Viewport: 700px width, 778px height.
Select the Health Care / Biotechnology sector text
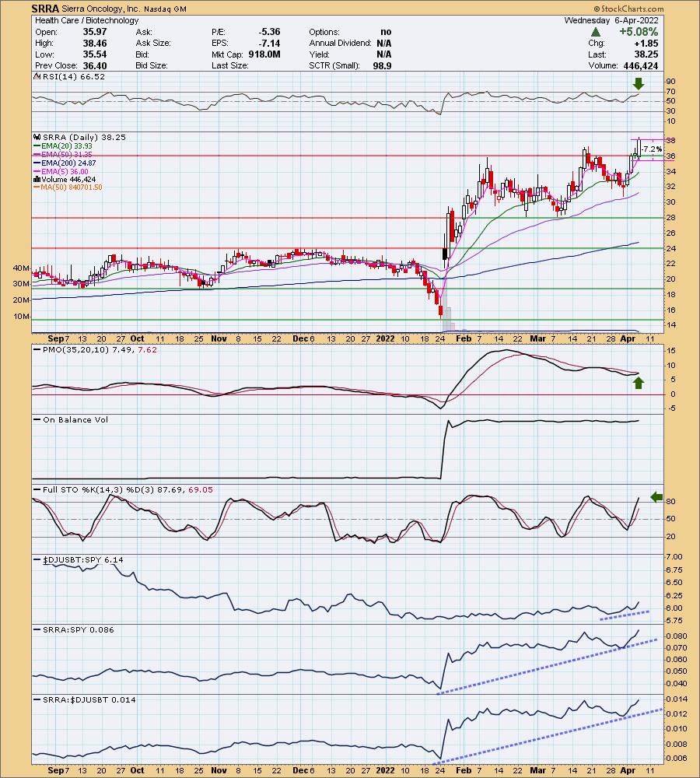[87, 20]
